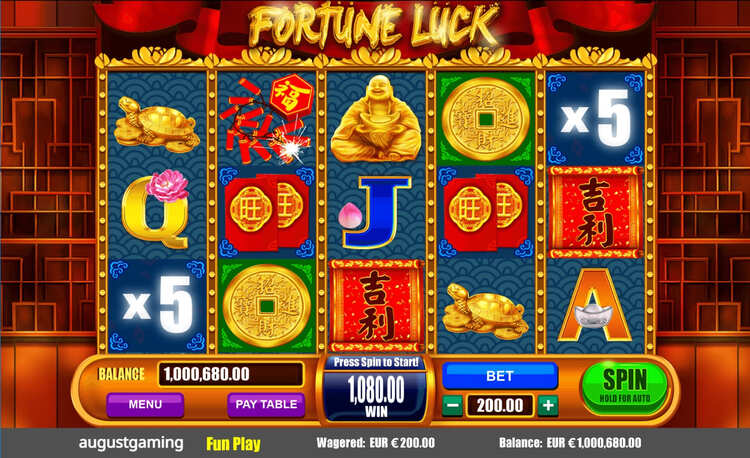Select the bet amount field showing 200.00
Image resolution: width=750 pixels, height=458 pixels.
coord(500,406)
